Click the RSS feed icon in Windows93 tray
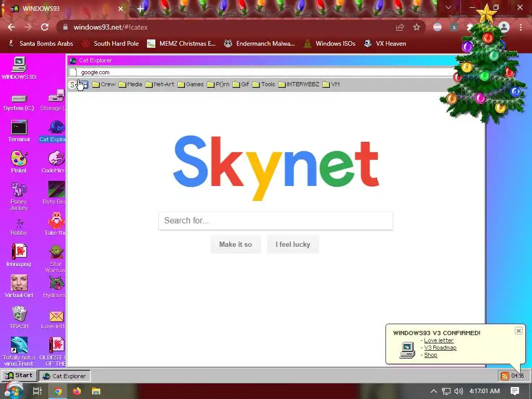This screenshot has width=532, height=399. [505, 376]
